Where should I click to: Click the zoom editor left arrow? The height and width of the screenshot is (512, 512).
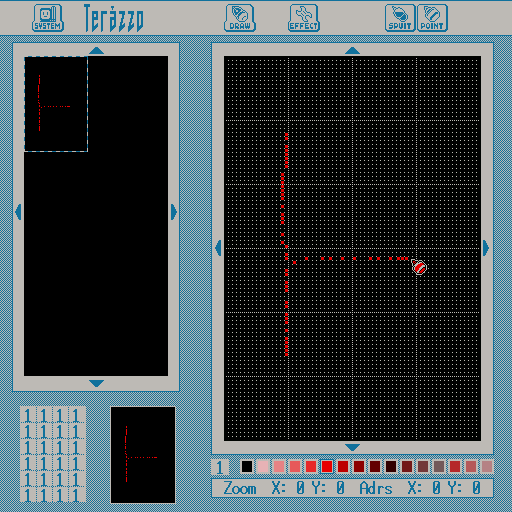(x=218, y=248)
